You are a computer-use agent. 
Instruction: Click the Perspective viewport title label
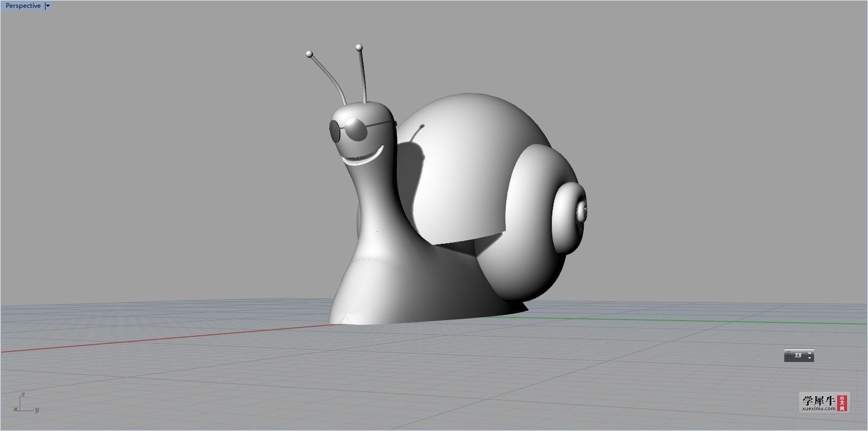pos(23,6)
